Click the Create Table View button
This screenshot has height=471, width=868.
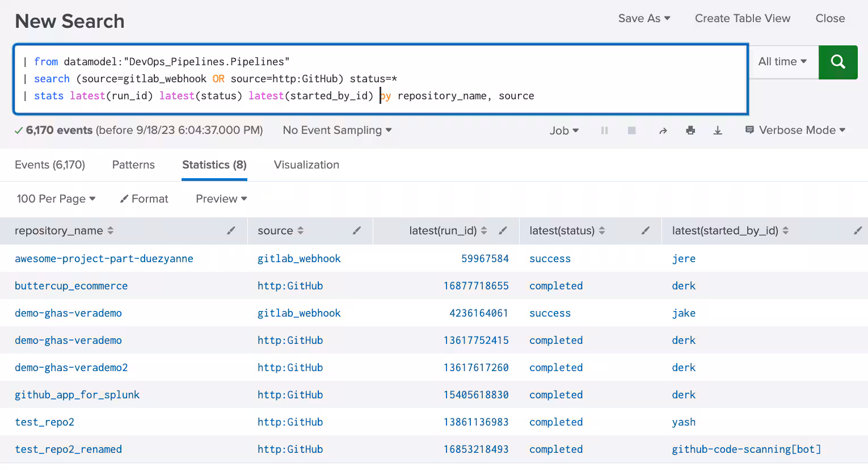pos(742,18)
